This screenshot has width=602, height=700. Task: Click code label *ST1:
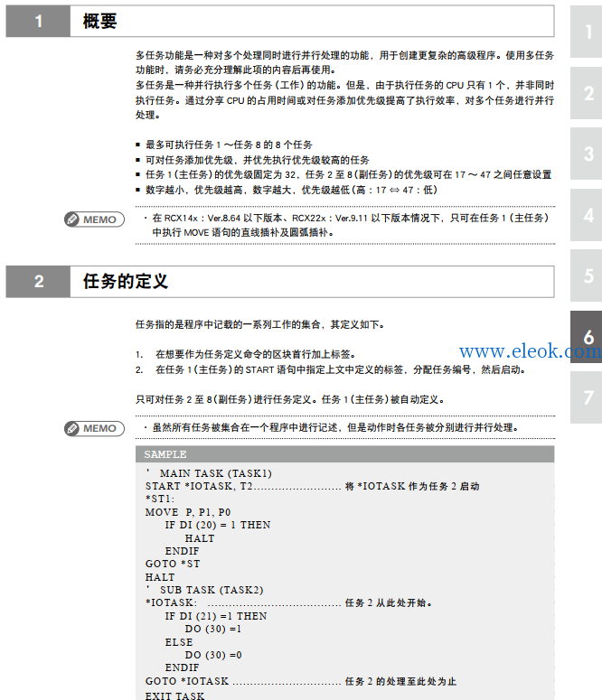coord(160,499)
